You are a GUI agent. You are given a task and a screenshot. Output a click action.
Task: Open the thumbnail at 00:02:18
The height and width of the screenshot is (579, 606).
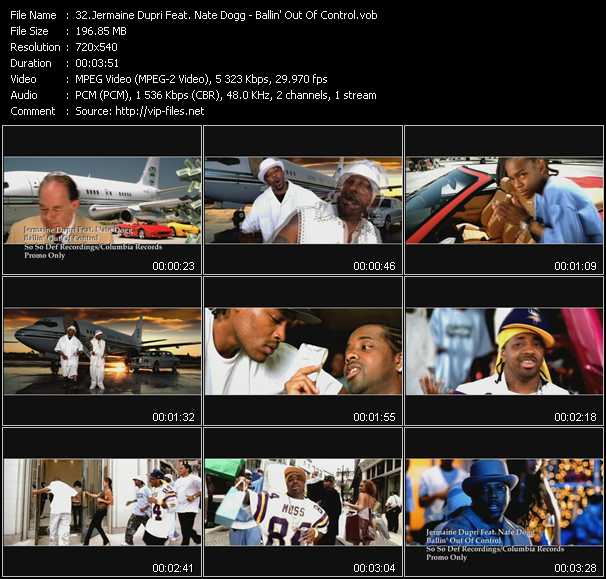(x=504, y=351)
